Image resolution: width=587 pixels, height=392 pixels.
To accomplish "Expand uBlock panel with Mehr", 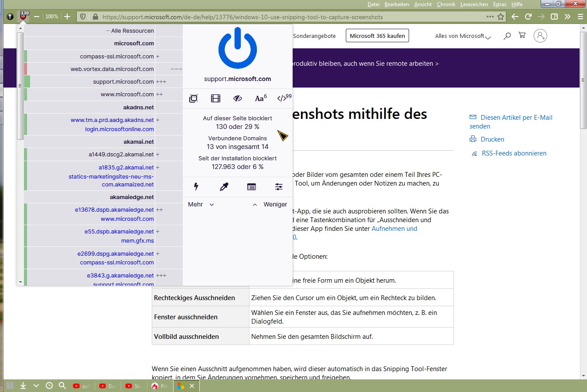I will pyautogui.click(x=201, y=204).
